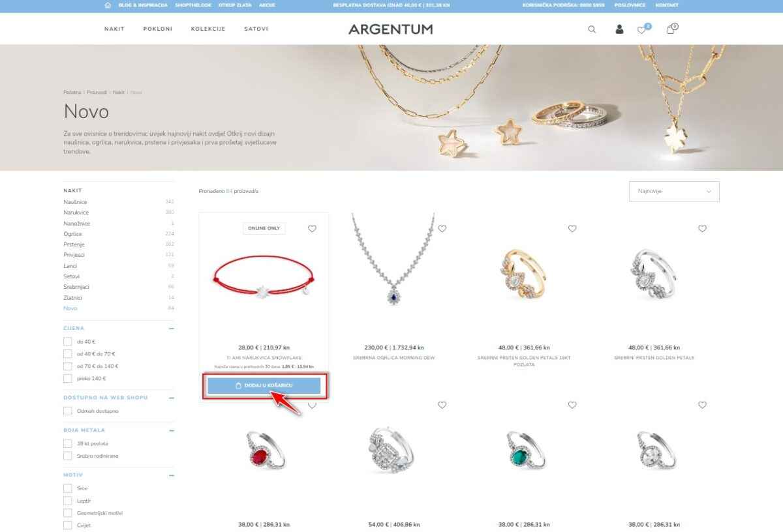Enable the 'Odmah dostupno' checkbox
This screenshot has width=783, height=532.
pos(67,411)
